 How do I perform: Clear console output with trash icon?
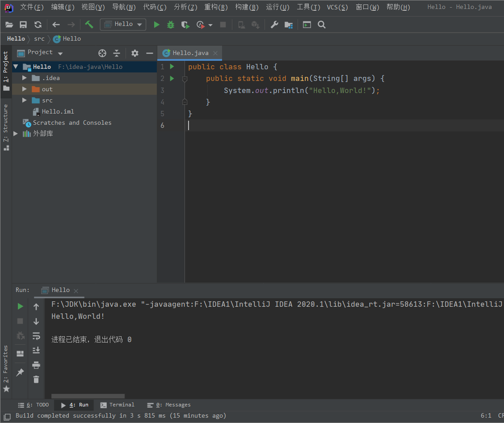click(36, 379)
